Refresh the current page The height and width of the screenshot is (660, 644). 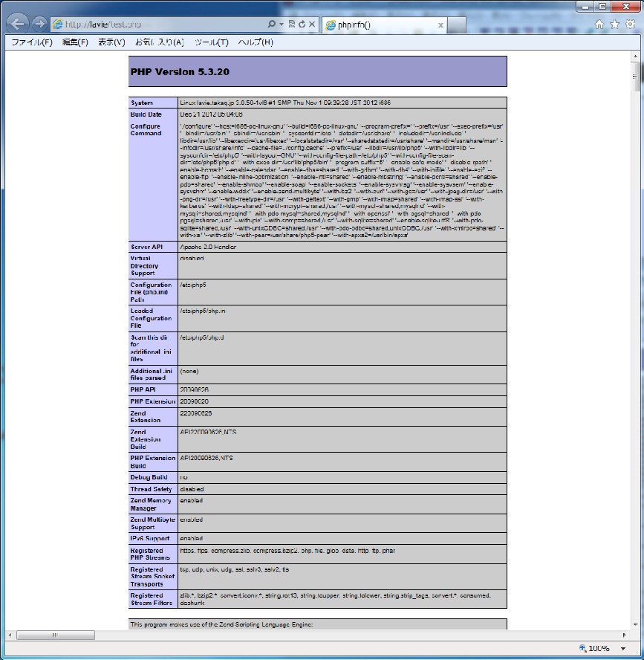(x=302, y=24)
